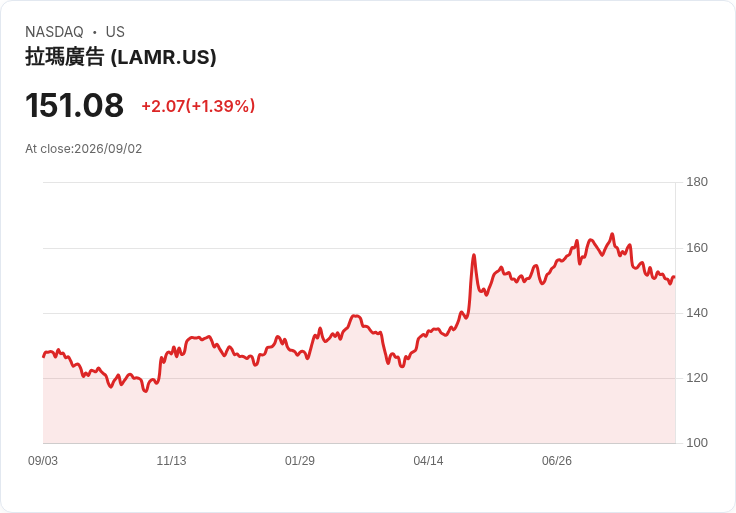Click the rightmost end of the price line
Screen dimensions: 736x513
675,277
